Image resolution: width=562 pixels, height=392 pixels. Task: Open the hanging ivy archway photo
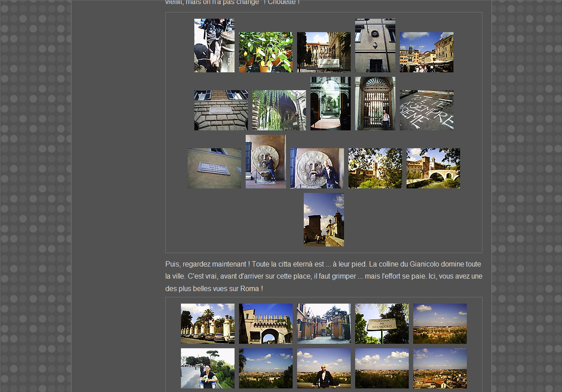[x=279, y=110]
